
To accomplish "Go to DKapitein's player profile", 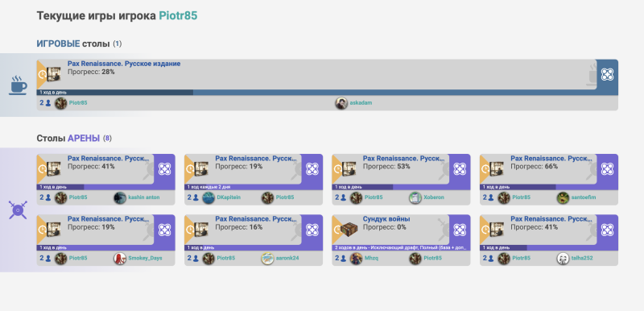I will pos(229,197).
